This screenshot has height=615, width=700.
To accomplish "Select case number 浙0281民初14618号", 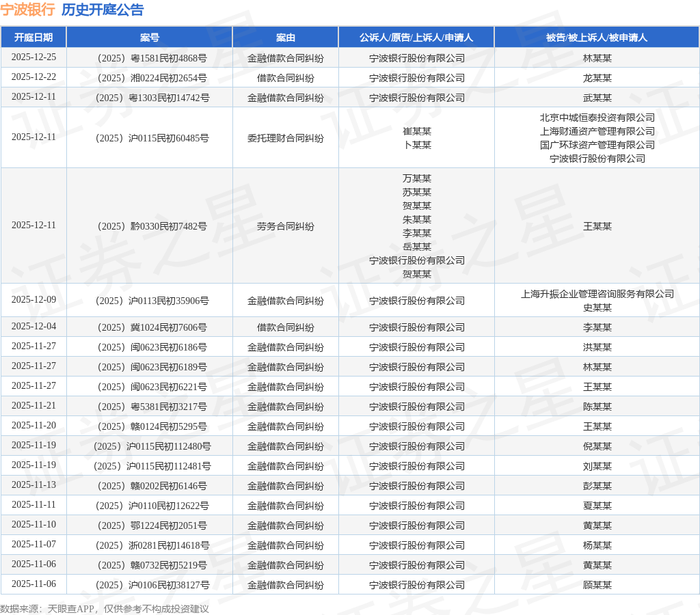I will 152,545.
